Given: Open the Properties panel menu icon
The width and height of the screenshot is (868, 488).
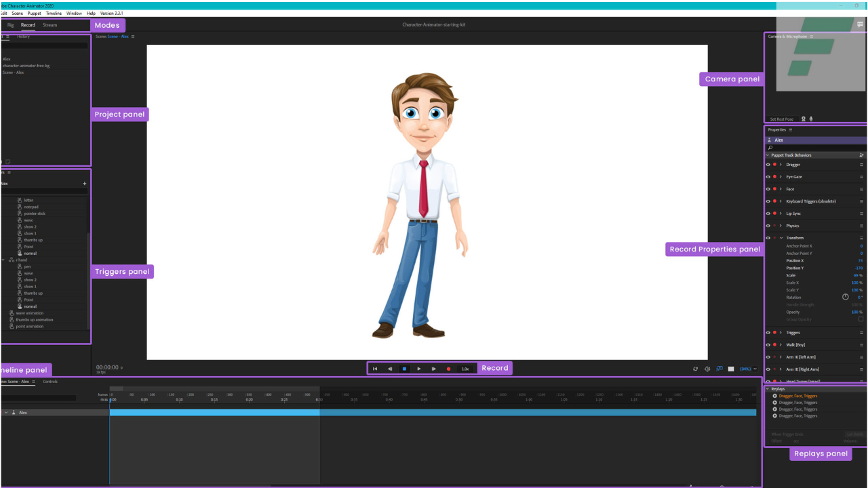Looking at the screenshot, I should coord(791,129).
